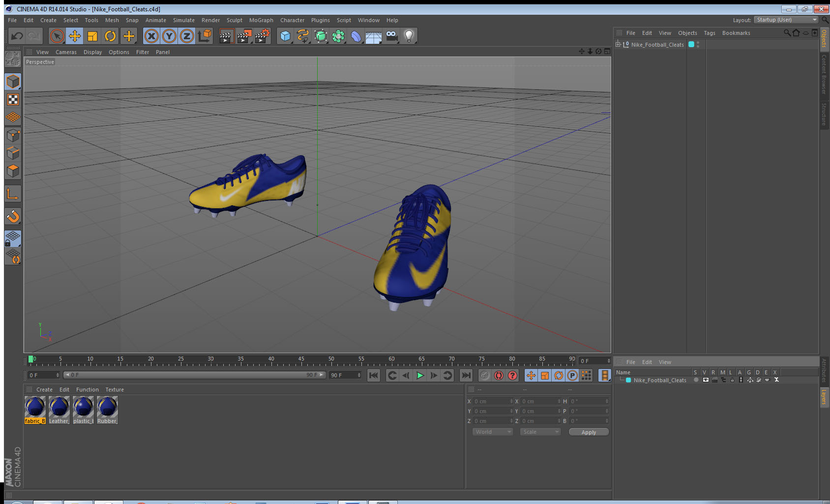Render active view clapperboard icon
Viewport: 830px width, 504px height.
(x=226, y=36)
